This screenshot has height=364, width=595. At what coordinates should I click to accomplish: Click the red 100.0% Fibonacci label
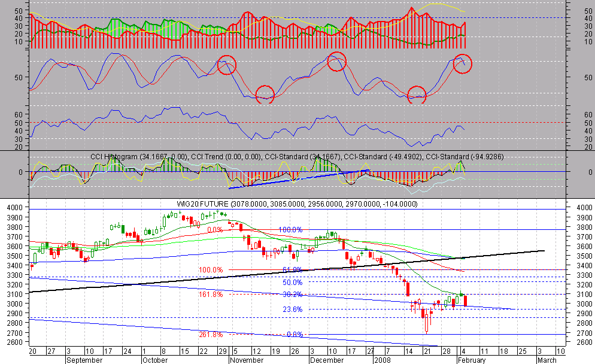tap(211, 270)
